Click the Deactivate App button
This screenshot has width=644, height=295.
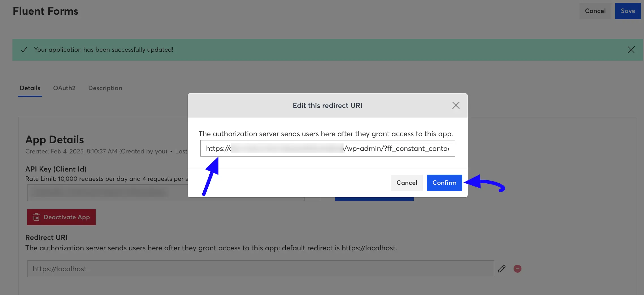[x=61, y=217]
